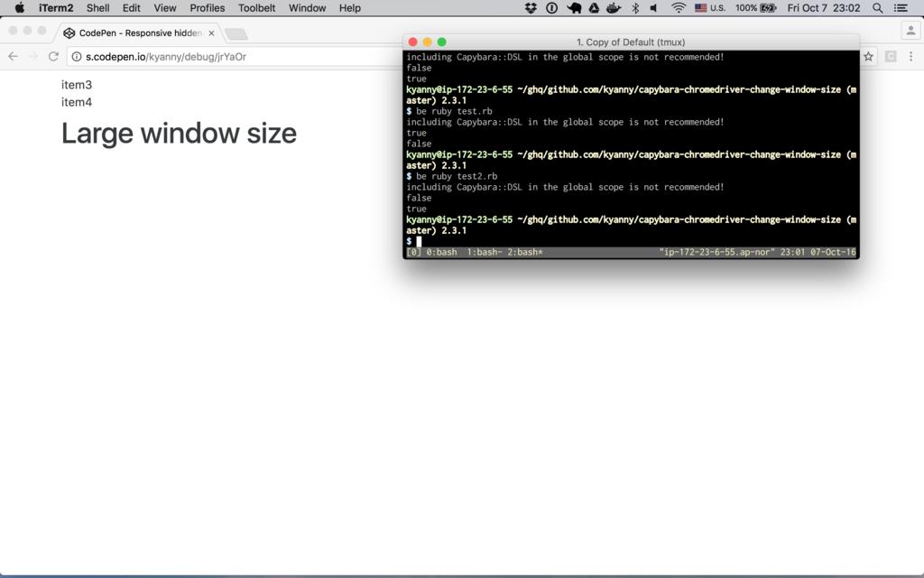Click the Google Drive menu bar icon

(x=594, y=7)
